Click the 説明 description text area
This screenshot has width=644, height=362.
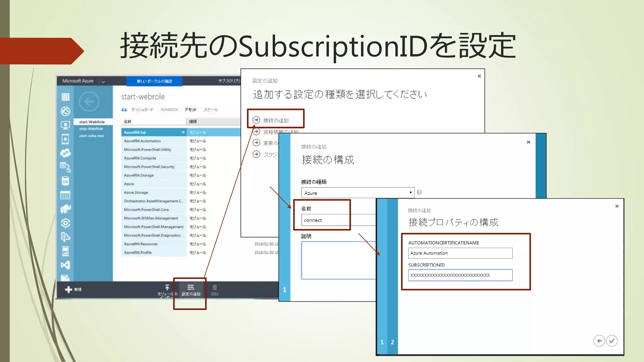tap(339, 260)
